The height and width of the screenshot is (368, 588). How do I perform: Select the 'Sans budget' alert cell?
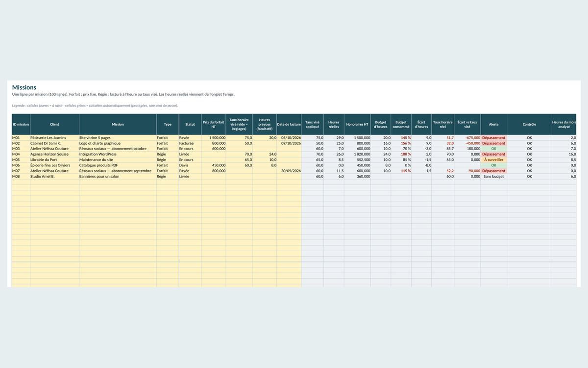[x=494, y=176]
